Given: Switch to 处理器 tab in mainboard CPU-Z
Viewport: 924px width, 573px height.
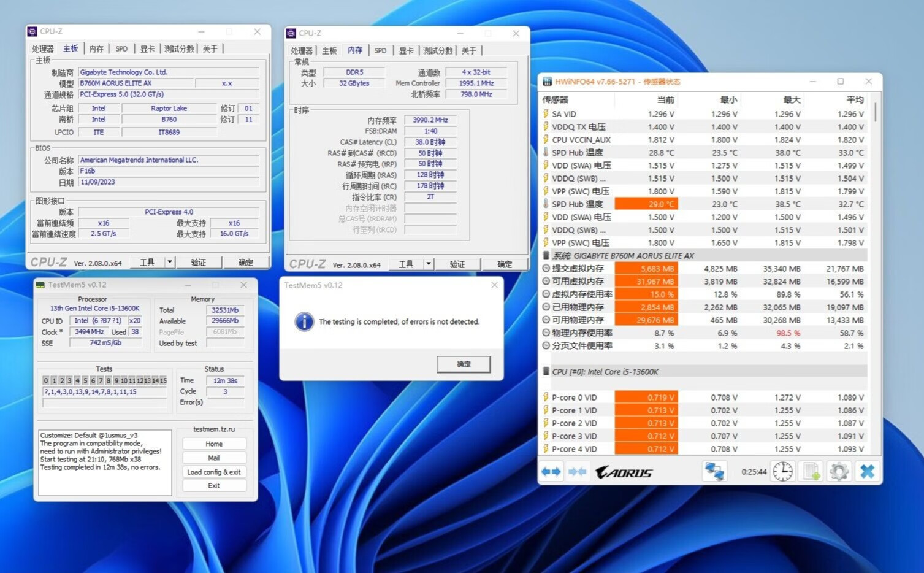Looking at the screenshot, I should click(x=43, y=48).
